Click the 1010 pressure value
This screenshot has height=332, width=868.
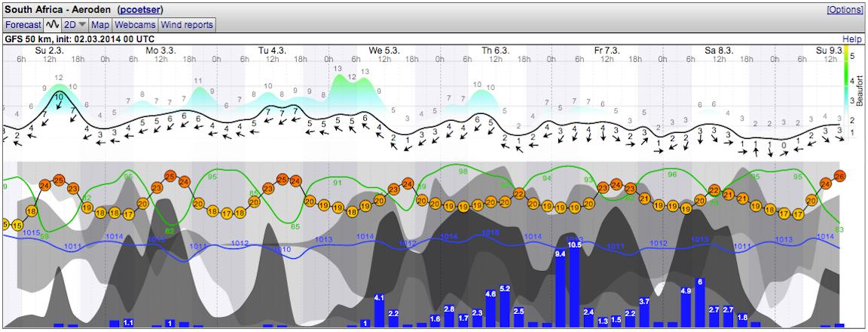point(283,250)
